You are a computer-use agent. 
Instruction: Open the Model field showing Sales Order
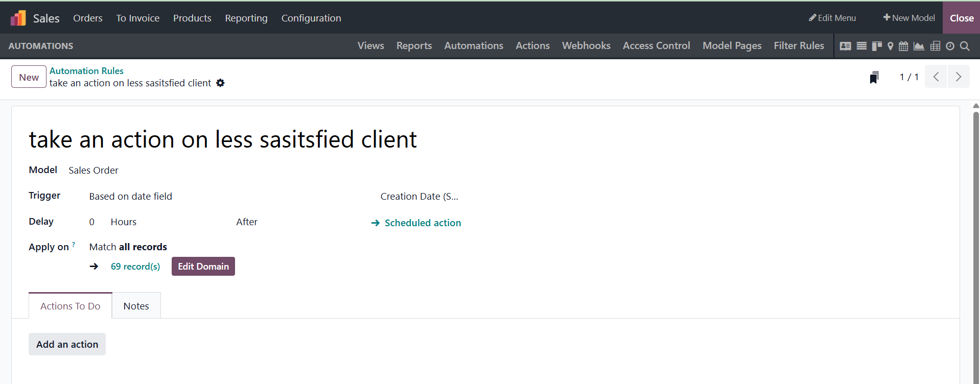click(94, 171)
